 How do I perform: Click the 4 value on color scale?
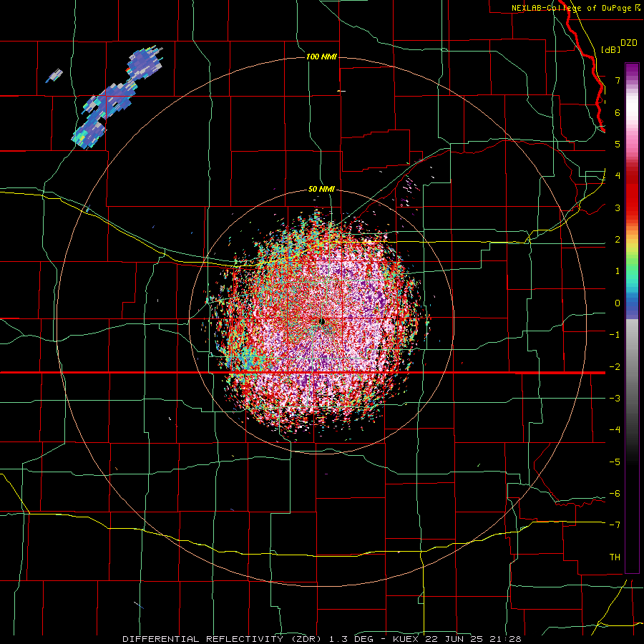(x=618, y=176)
